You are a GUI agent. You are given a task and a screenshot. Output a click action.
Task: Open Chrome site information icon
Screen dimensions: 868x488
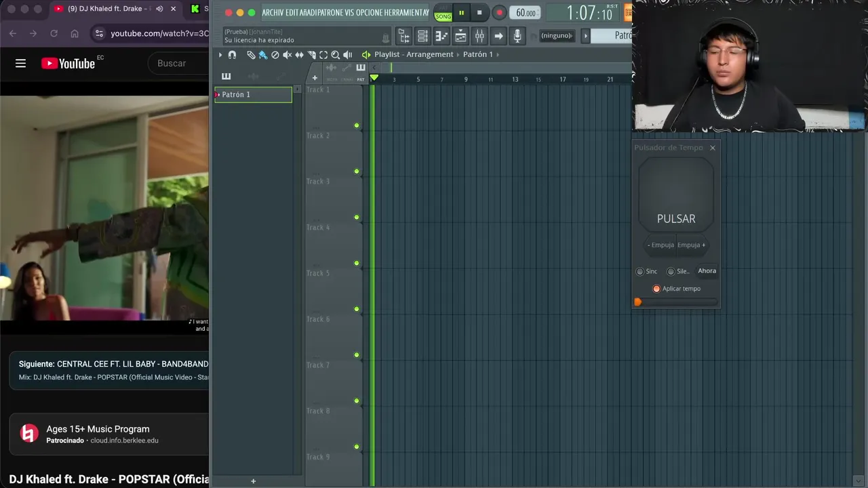pos(99,33)
